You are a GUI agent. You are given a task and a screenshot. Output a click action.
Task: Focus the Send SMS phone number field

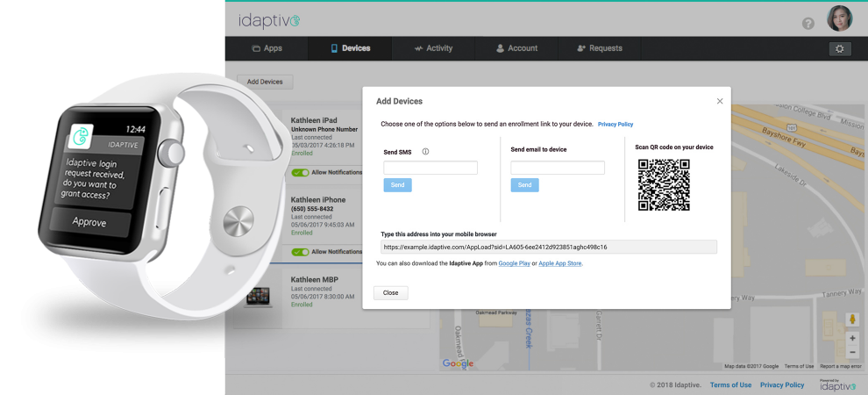430,168
